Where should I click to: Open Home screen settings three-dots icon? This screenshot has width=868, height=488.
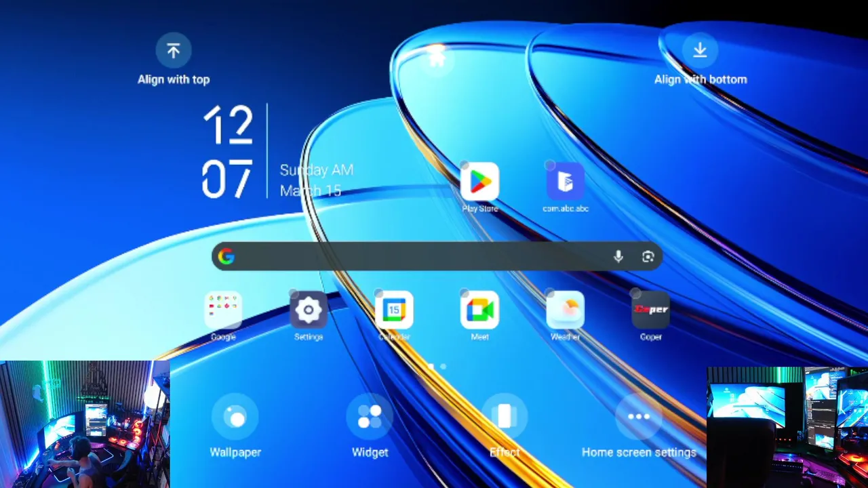click(x=639, y=417)
